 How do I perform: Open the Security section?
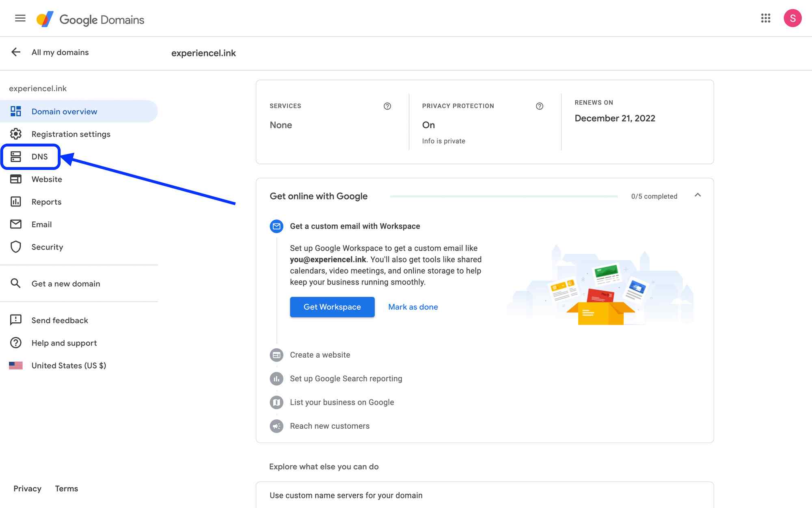coord(47,247)
